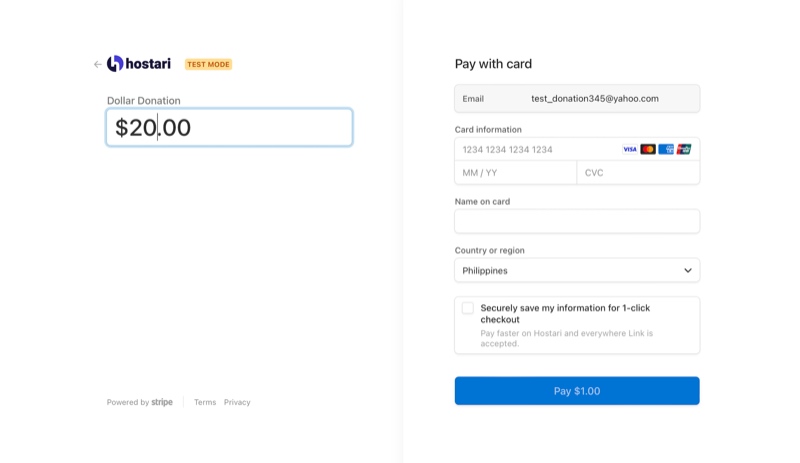Click the TEST MODE badge
Image resolution: width=800 pixels, height=463 pixels.
[x=208, y=64]
